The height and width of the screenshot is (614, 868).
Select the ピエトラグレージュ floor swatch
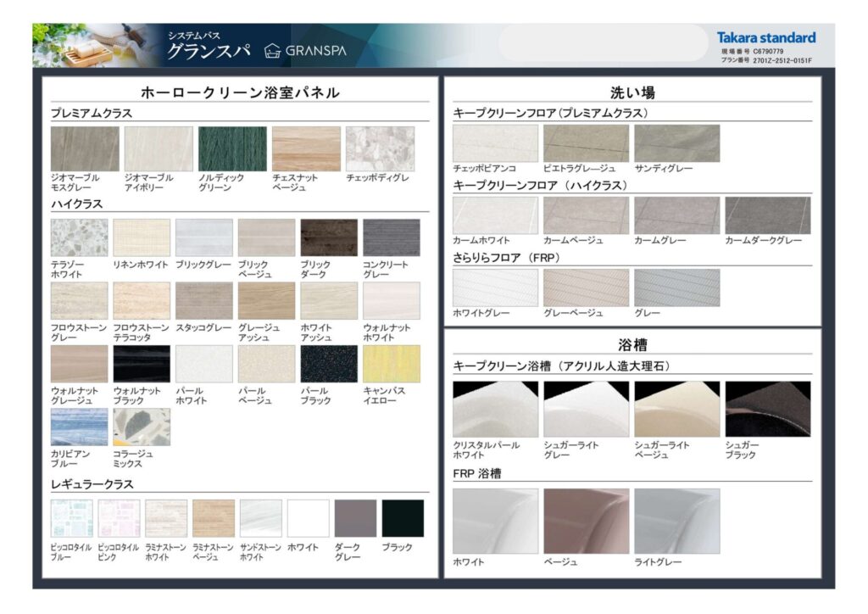(x=586, y=143)
